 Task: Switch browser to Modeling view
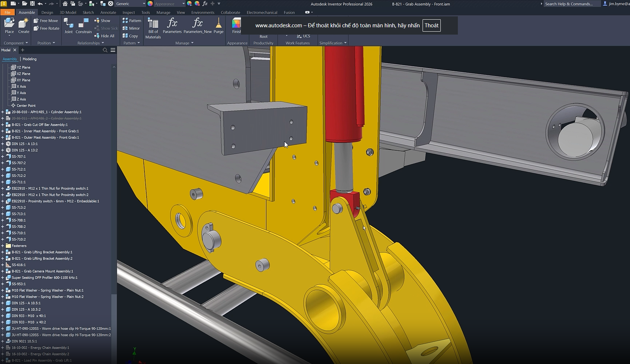pos(29,59)
